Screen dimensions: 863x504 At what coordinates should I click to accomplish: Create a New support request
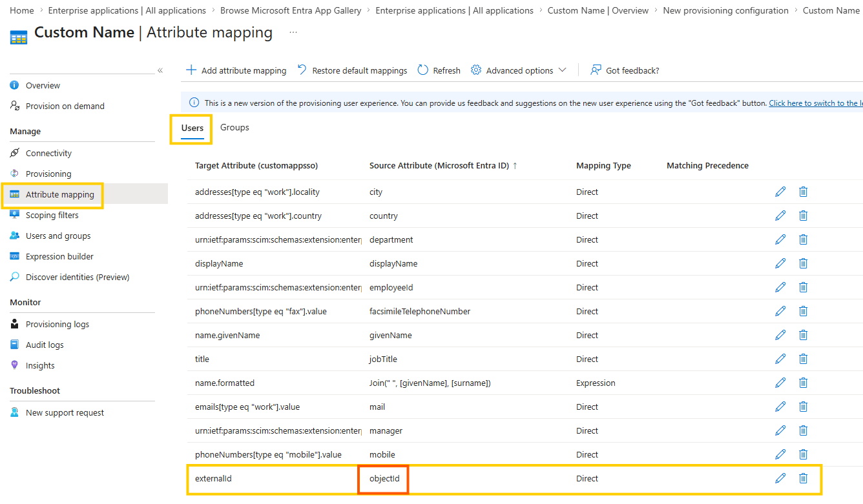click(65, 412)
